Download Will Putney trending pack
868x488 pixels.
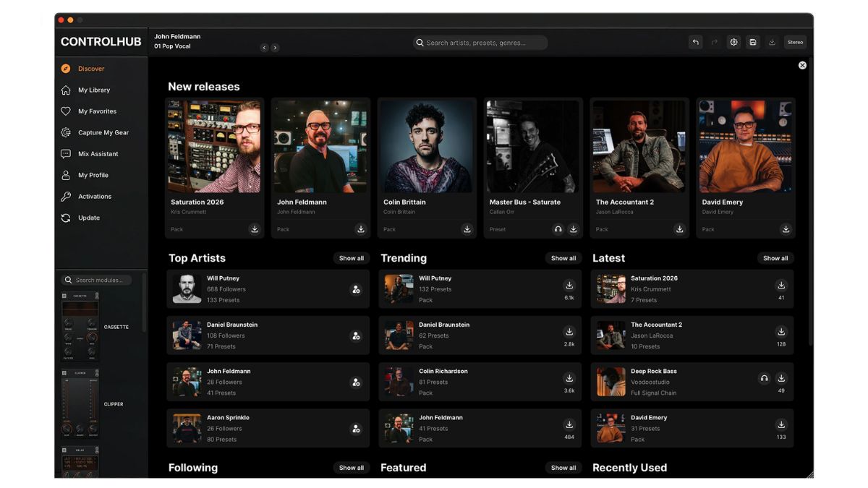pyautogui.click(x=569, y=286)
